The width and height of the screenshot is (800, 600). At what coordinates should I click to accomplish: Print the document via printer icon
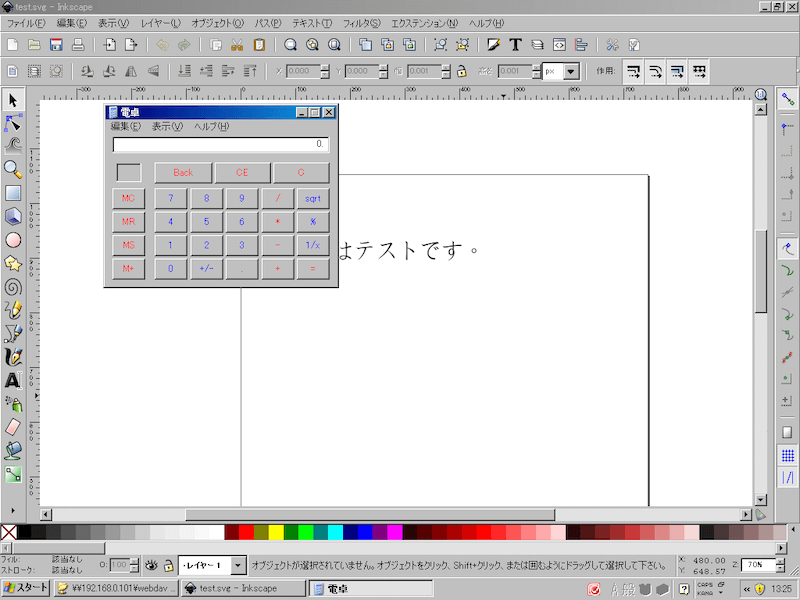[x=78, y=45]
